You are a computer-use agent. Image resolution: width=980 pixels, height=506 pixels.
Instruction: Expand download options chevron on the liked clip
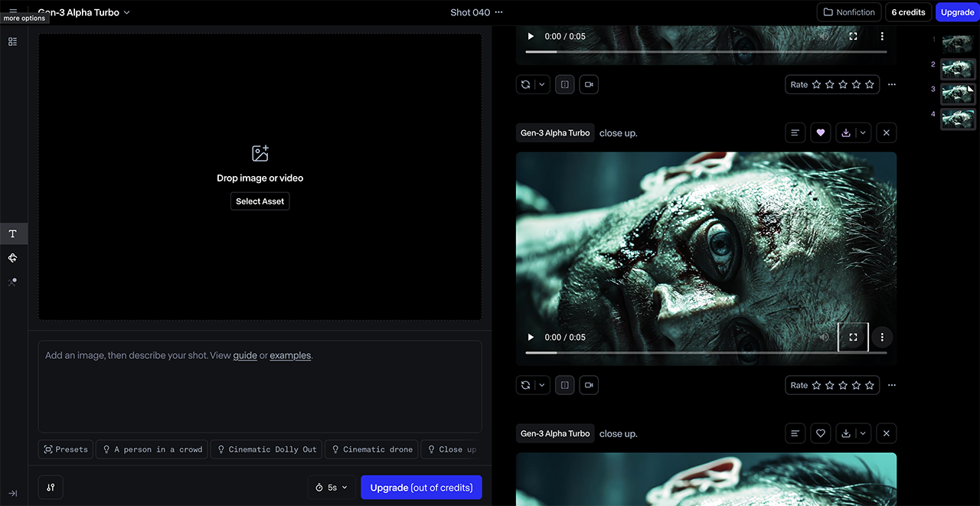[863, 132]
